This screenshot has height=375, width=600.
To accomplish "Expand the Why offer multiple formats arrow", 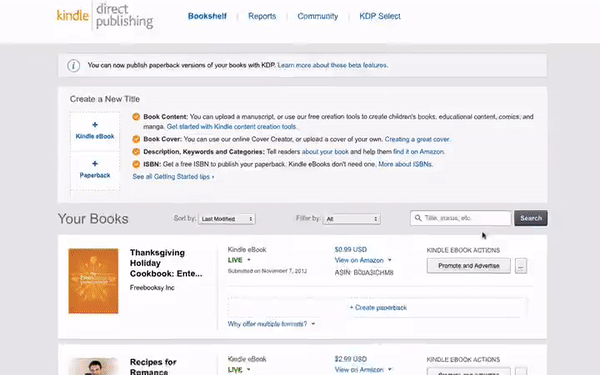I will point(313,324).
